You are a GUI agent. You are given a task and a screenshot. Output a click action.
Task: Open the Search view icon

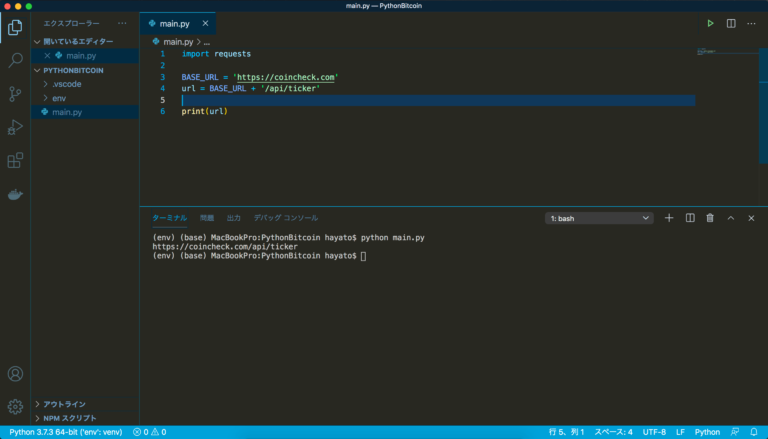coord(15,60)
